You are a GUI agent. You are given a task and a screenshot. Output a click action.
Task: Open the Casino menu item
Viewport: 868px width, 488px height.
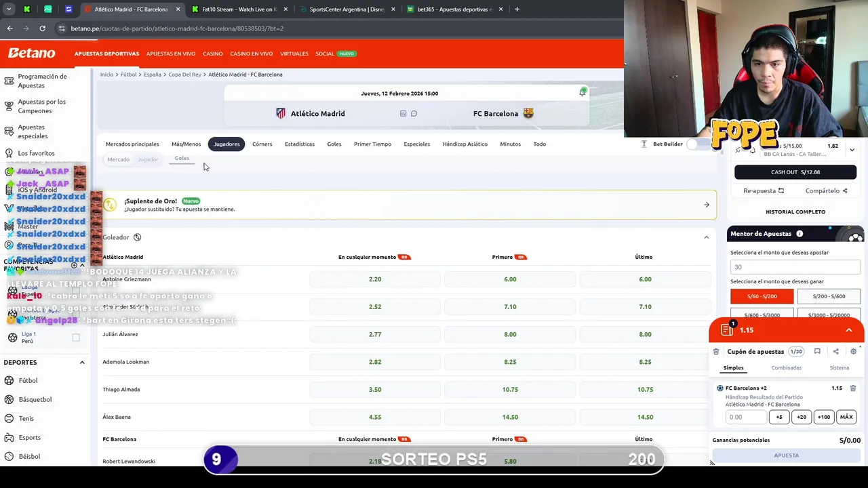(x=212, y=54)
